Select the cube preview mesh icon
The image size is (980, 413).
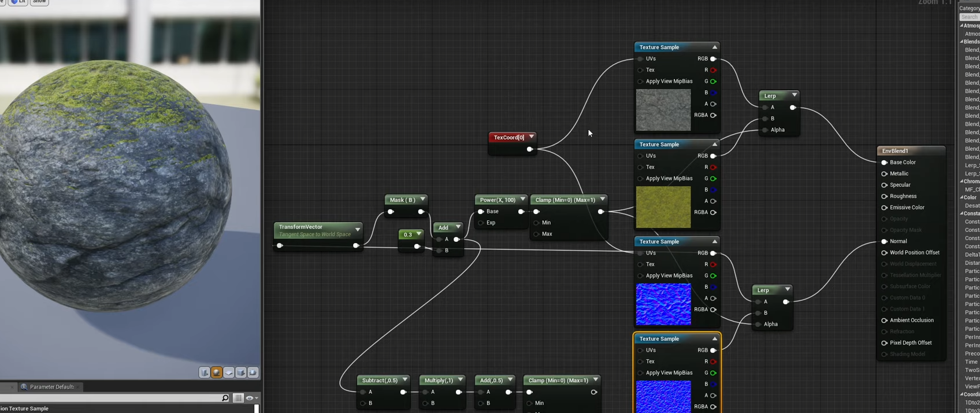coord(241,373)
